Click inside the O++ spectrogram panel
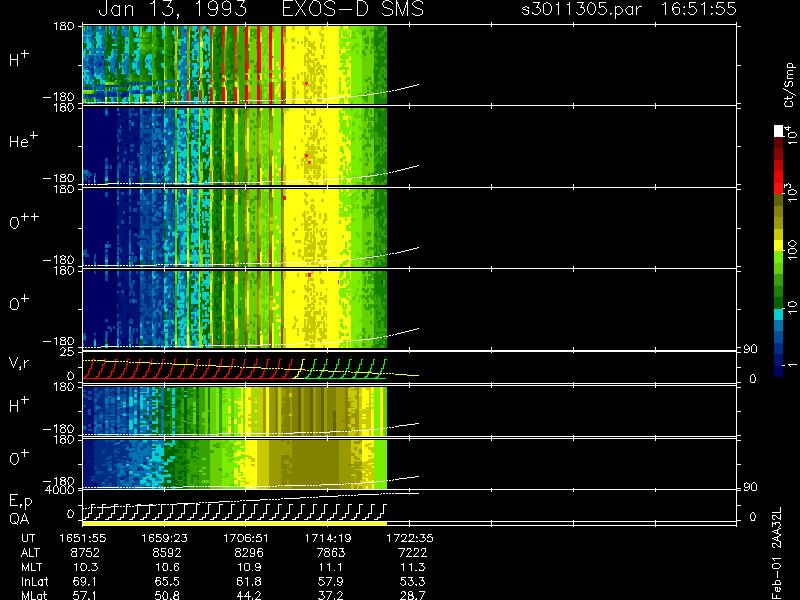 tap(235, 228)
